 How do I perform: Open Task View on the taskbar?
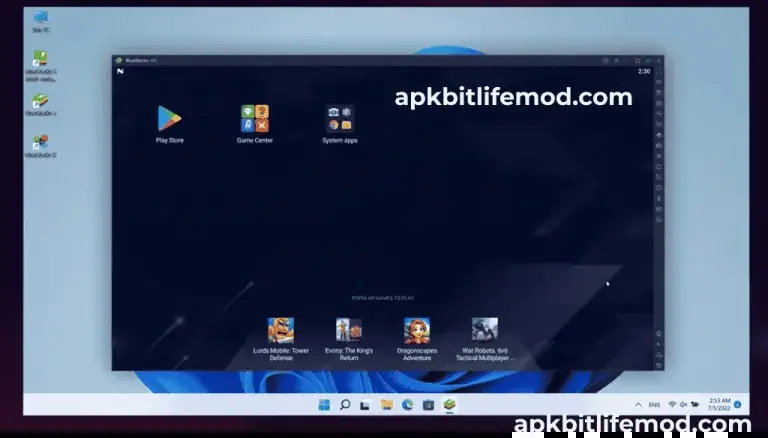tap(365, 405)
